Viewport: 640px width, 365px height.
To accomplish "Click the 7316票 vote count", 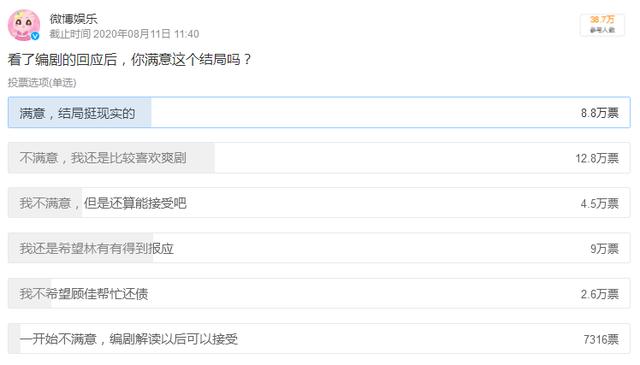I will coord(601,339).
